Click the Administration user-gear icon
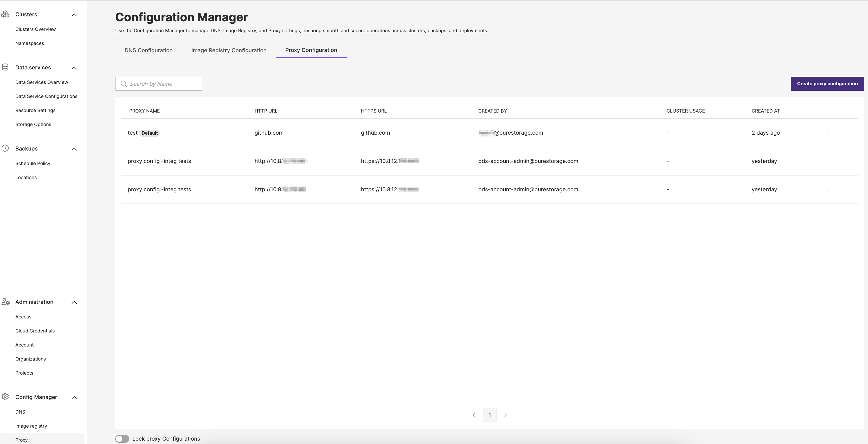This screenshot has height=444, width=868. [x=5, y=302]
